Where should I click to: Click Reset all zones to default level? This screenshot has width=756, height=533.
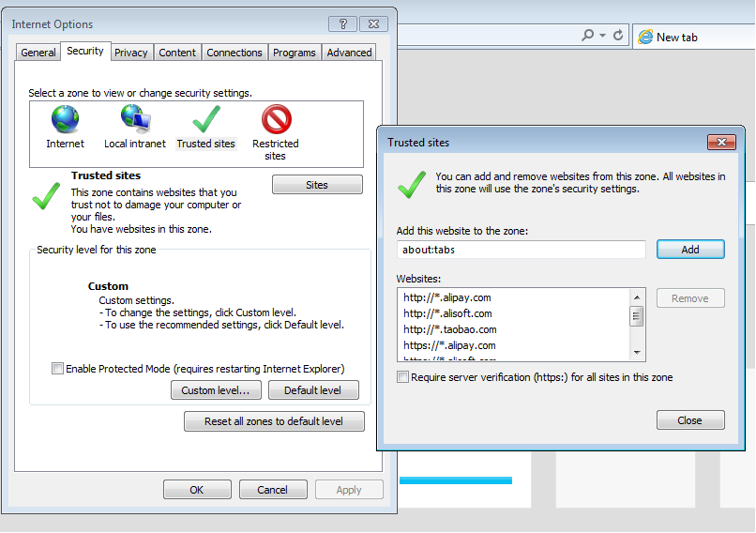pyautogui.click(x=274, y=421)
